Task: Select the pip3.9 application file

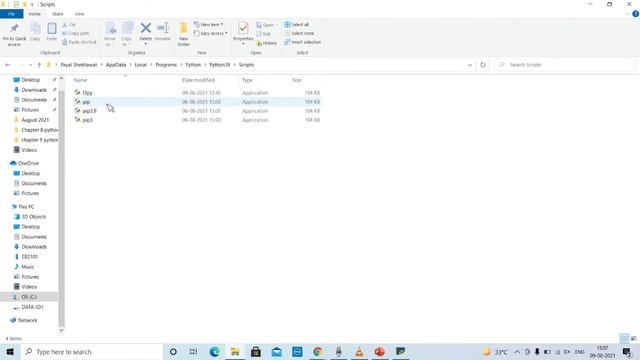Action: coord(198,111)
